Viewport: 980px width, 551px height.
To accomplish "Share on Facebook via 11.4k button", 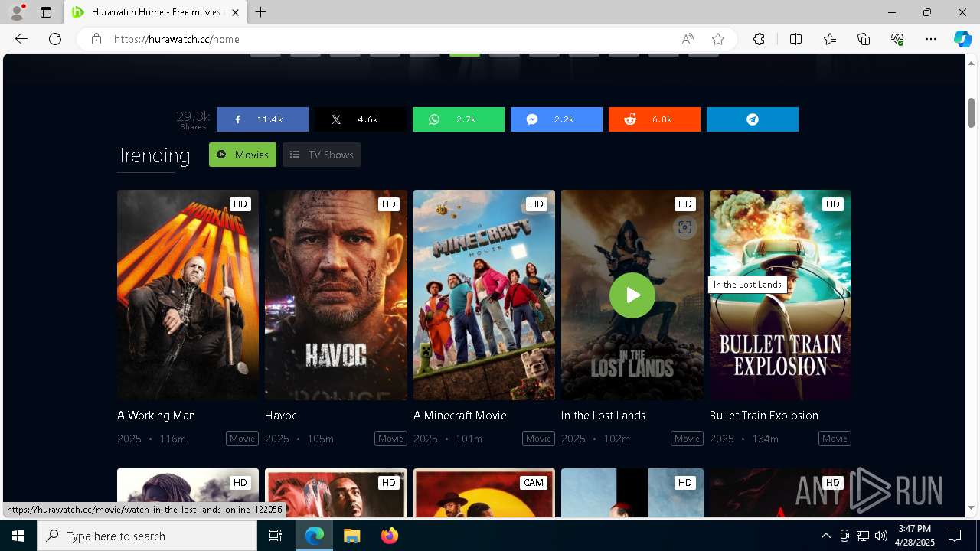I will 262,119.
